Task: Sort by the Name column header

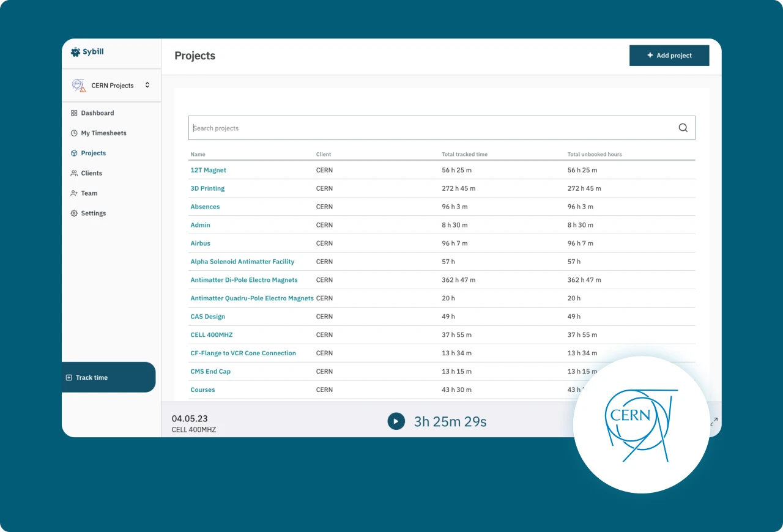Action: [198, 154]
